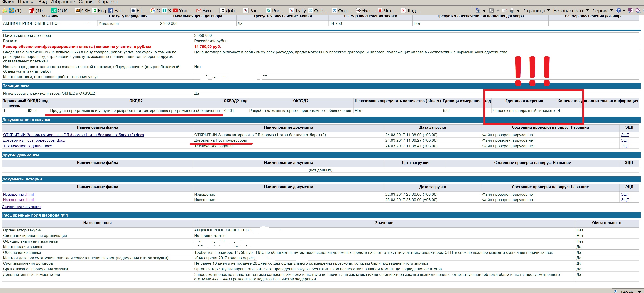Click the Договор на Постпроцессоры file link
The image size is (644, 293).
pyautogui.click(x=34, y=140)
